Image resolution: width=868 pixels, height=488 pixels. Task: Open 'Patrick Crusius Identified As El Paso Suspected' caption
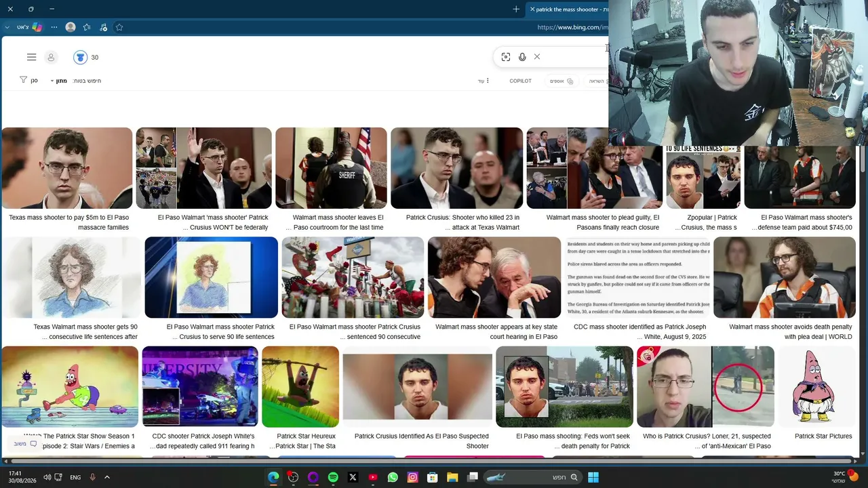[421, 441]
